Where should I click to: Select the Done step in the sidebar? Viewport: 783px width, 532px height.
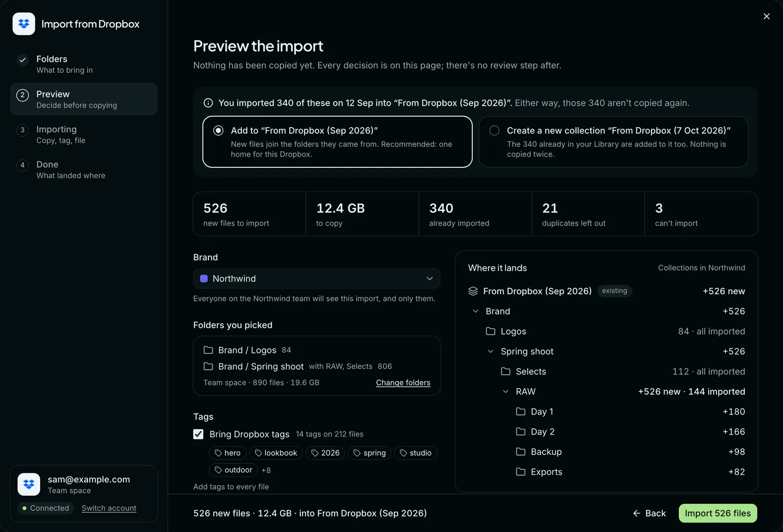[x=84, y=170]
